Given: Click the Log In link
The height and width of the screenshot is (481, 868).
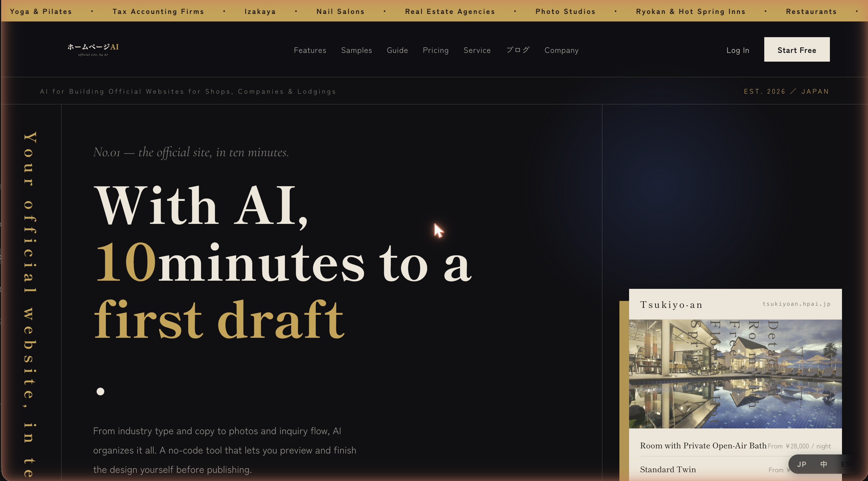Looking at the screenshot, I should click(737, 50).
